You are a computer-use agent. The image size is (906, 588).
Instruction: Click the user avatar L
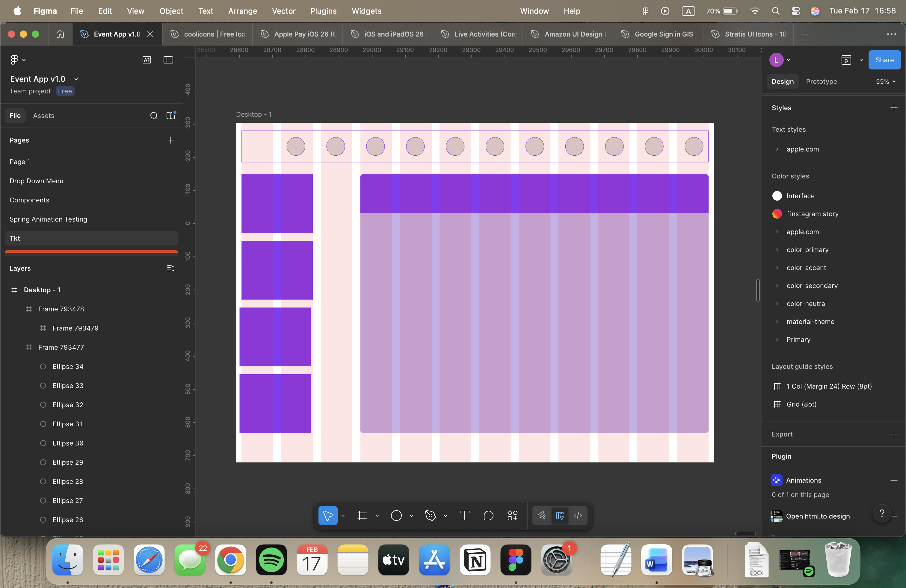776,60
